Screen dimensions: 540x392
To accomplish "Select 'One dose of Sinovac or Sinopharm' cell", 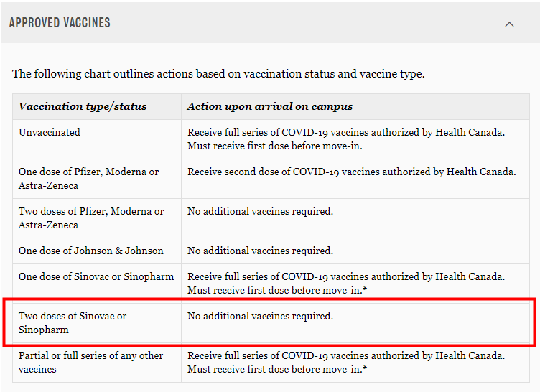I will (97, 284).
